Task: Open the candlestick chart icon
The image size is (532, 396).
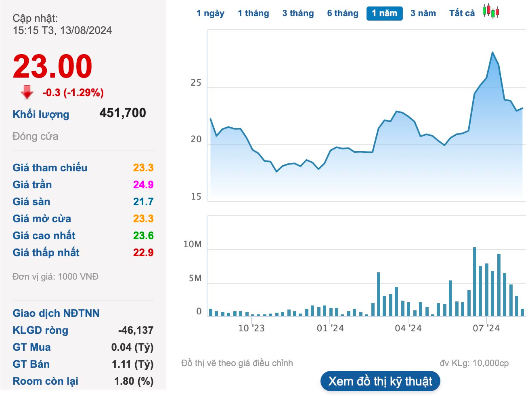Action: pos(491,12)
